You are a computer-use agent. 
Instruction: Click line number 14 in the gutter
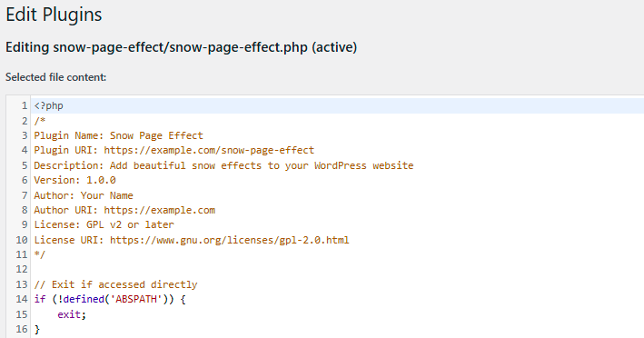22,300
